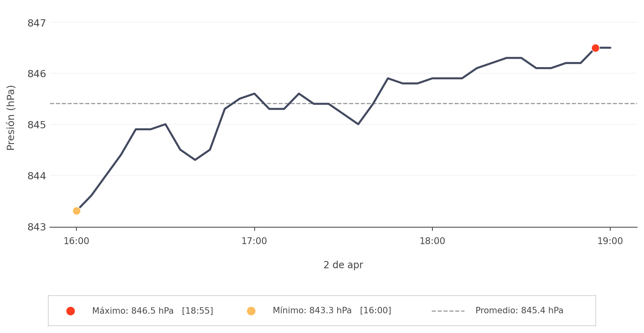The image size is (644, 333).
Task: Click the Presión (hPa) axis title
Action: pos(11,117)
